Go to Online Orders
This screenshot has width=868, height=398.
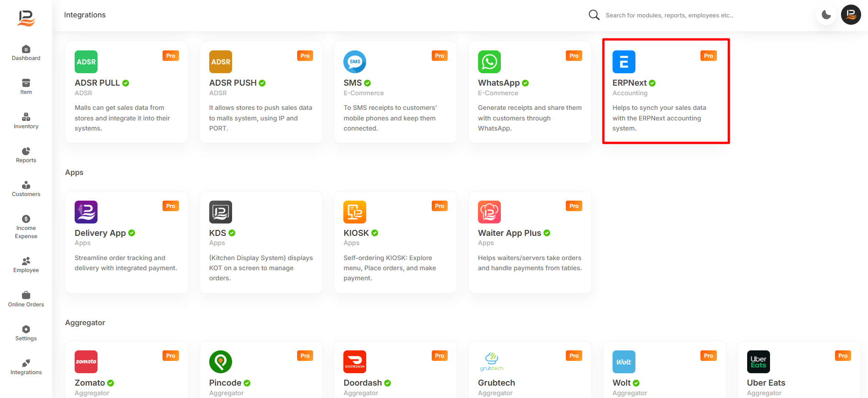pos(26,300)
